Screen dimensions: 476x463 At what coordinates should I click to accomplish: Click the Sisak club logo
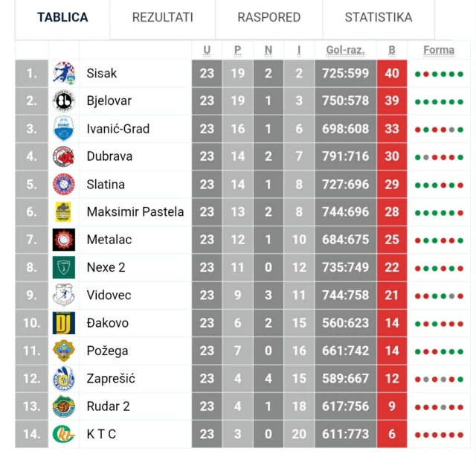(x=63, y=74)
